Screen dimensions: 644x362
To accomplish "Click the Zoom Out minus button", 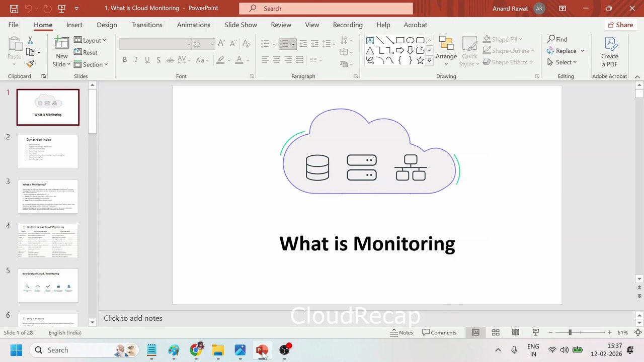I will [x=550, y=332].
